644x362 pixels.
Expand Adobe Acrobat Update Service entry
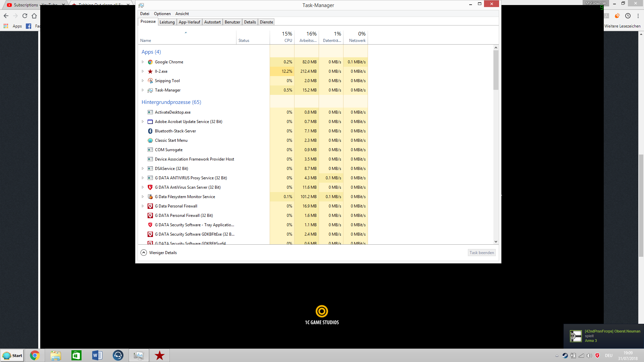(143, 122)
